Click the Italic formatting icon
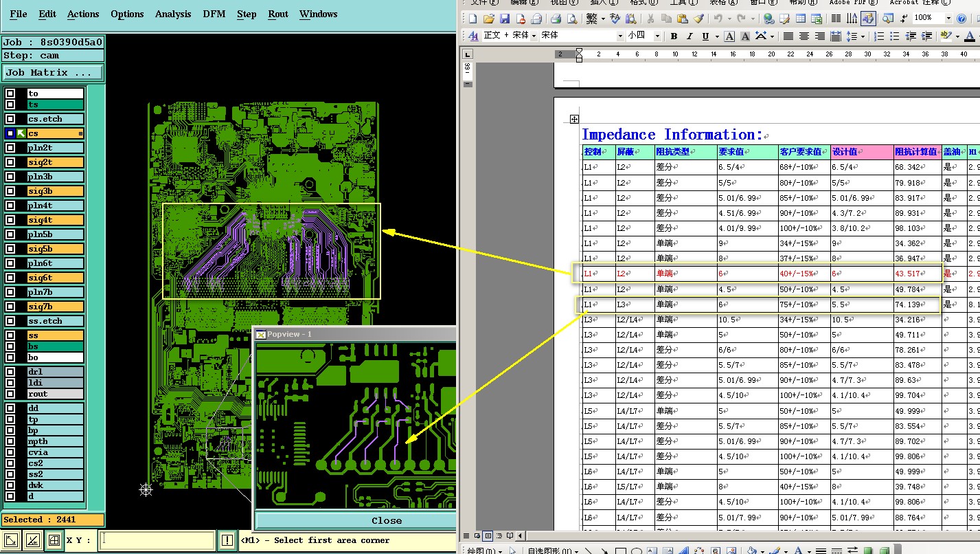The image size is (980, 554). (x=690, y=36)
